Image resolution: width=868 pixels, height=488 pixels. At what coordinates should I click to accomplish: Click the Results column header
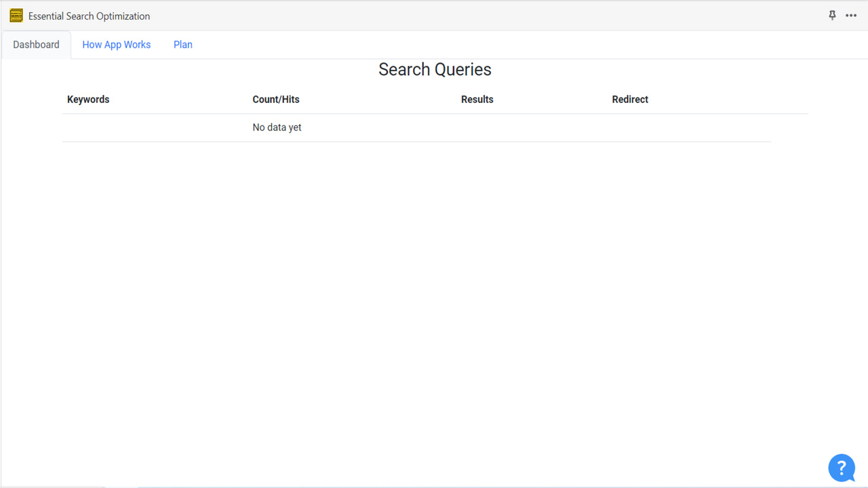[x=477, y=100]
